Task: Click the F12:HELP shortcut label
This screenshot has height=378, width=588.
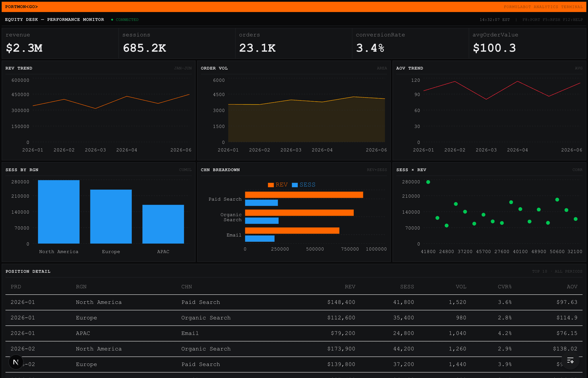Action: pyautogui.click(x=572, y=20)
